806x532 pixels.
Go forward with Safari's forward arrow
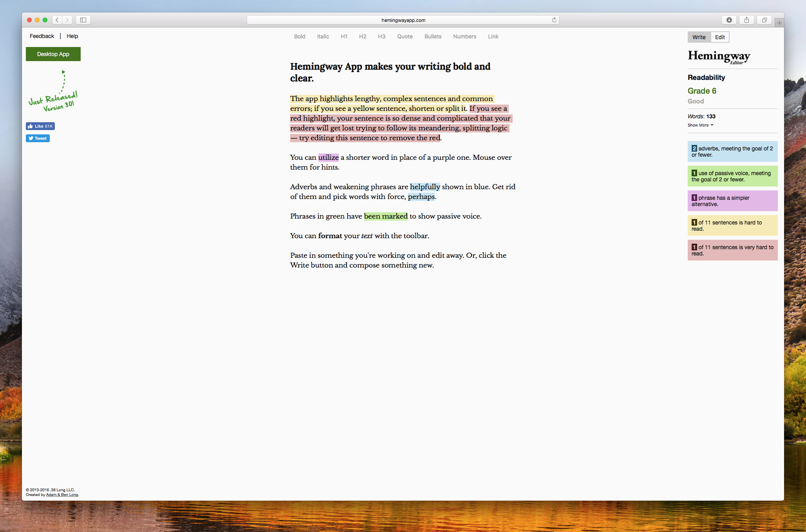(x=67, y=20)
